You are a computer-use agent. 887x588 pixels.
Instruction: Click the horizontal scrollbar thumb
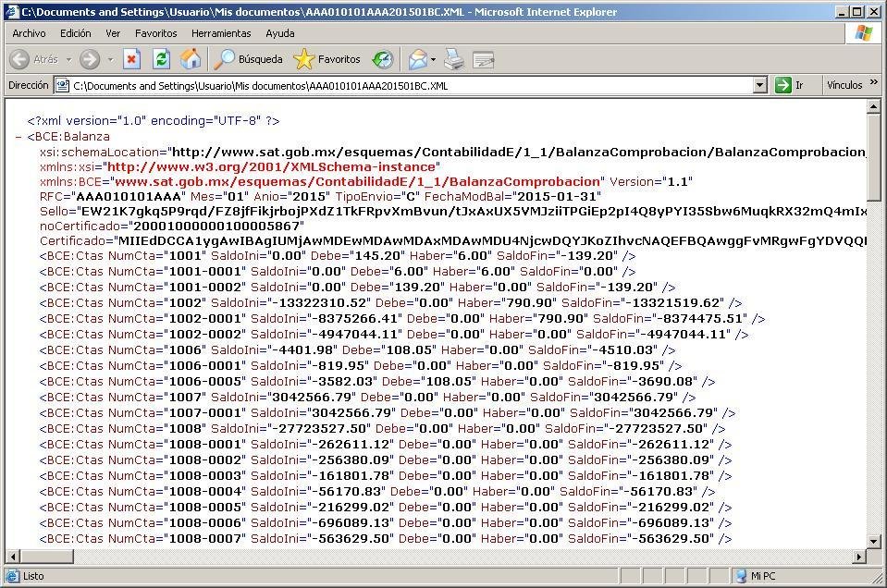point(46,557)
